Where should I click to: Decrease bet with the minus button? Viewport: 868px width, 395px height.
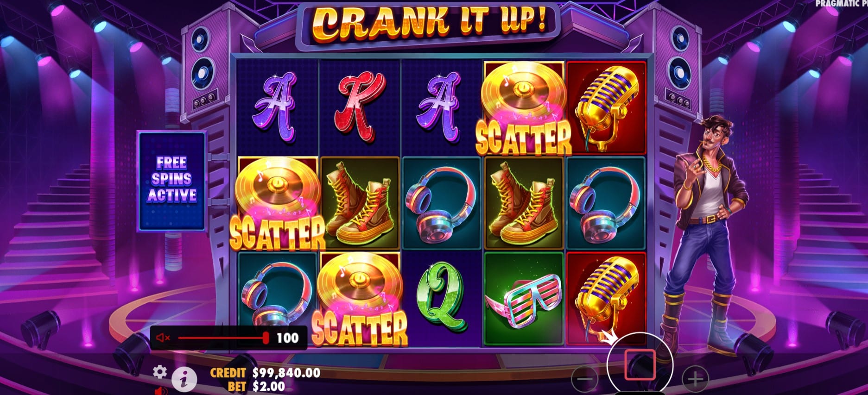[585, 379]
